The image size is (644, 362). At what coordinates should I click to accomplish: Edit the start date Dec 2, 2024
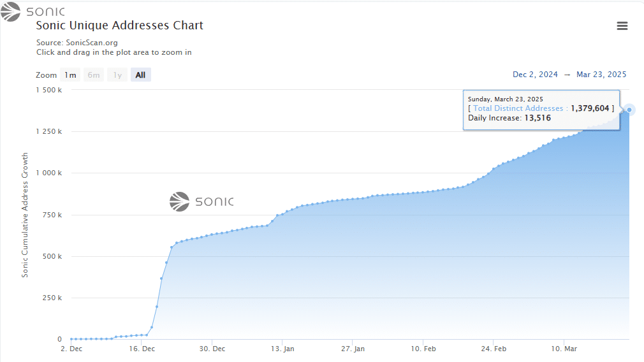tap(535, 75)
